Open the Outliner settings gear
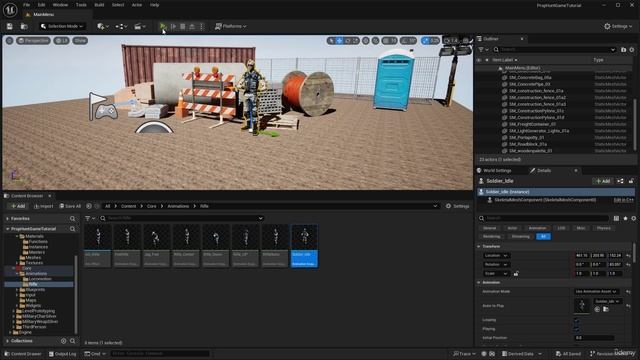The image size is (640, 360). click(632, 49)
